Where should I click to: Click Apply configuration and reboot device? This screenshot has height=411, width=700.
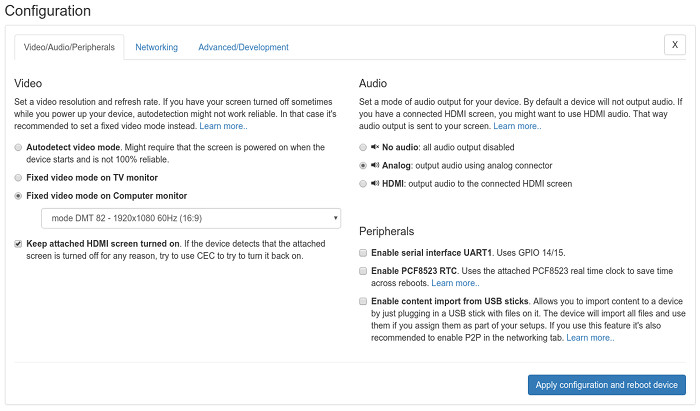point(606,385)
